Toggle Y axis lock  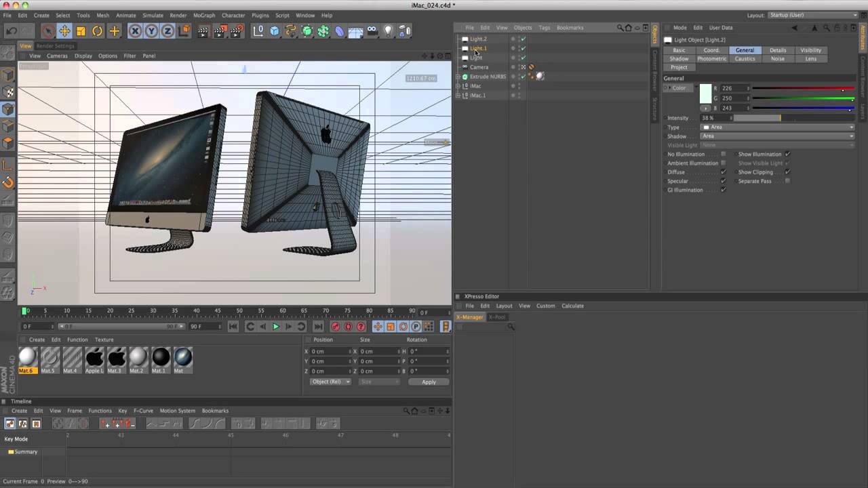click(151, 30)
